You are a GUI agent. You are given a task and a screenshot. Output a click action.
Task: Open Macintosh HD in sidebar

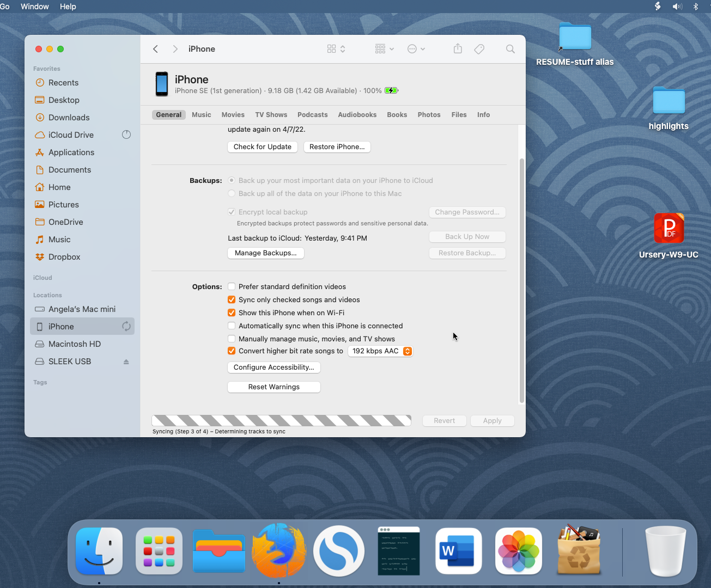82,344
